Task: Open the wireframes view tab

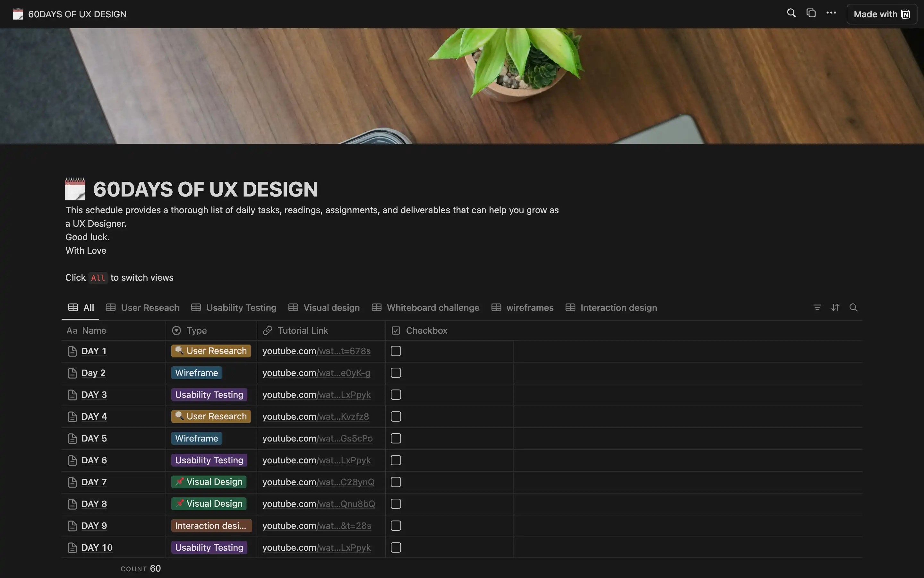Action: [522, 308]
